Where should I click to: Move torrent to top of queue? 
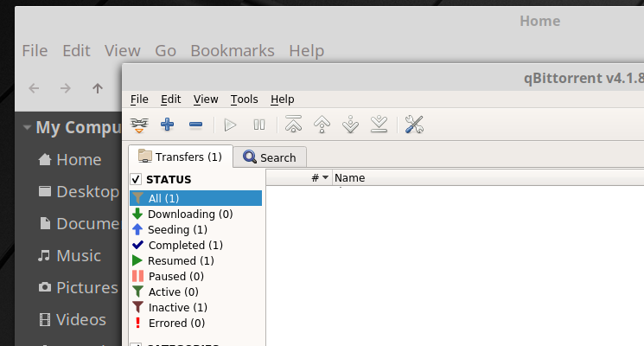pyautogui.click(x=293, y=124)
